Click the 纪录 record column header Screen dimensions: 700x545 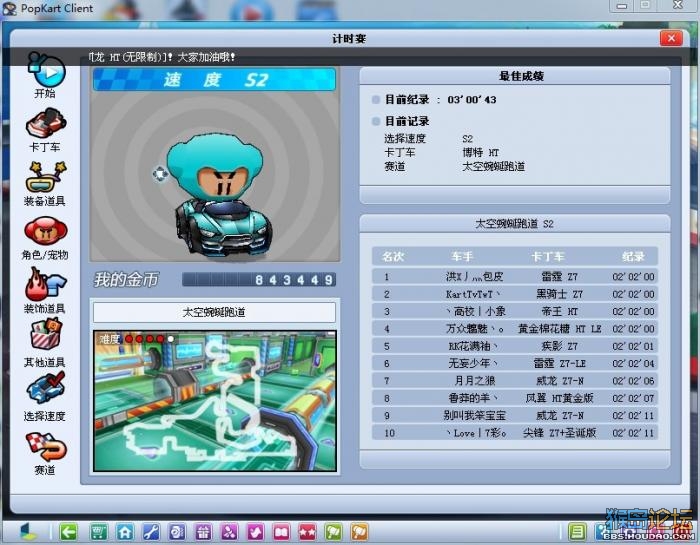633,257
